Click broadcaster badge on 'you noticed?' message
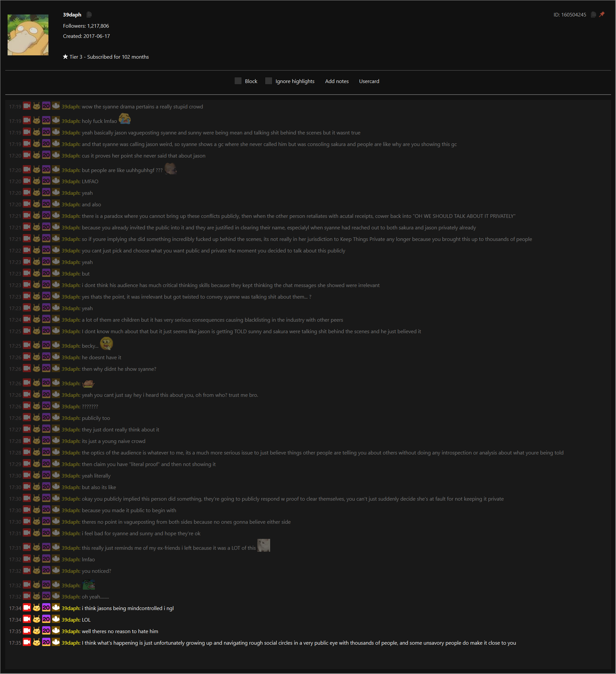Viewport: 616px width, 674px height. (x=27, y=571)
